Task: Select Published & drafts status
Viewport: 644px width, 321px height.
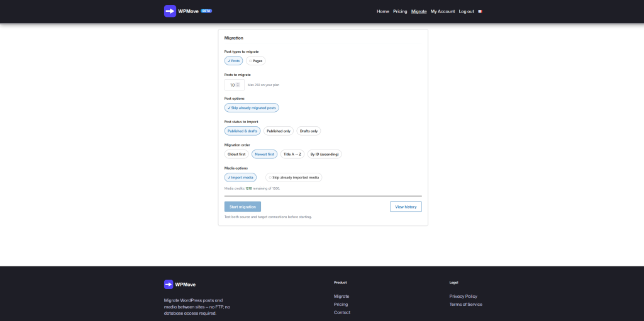Action: point(242,131)
